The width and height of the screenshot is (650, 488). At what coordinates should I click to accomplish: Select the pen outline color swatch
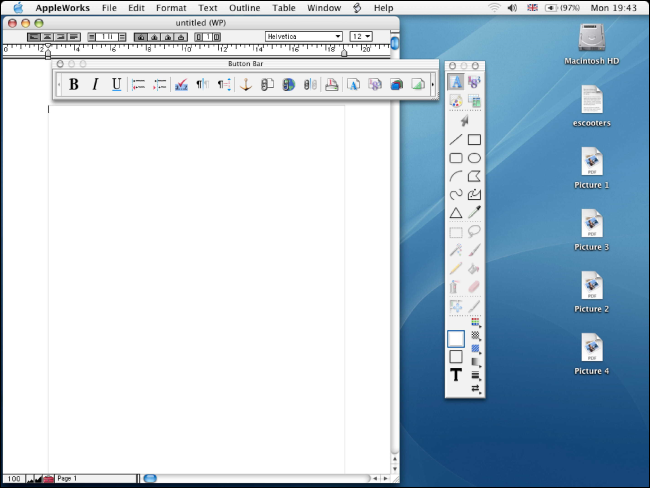456,357
